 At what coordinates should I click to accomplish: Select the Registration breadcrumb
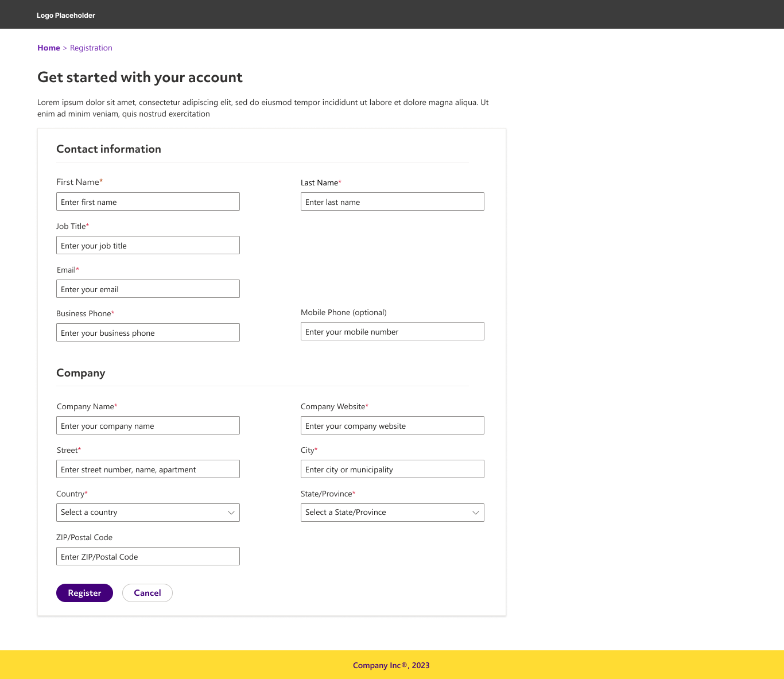point(91,48)
